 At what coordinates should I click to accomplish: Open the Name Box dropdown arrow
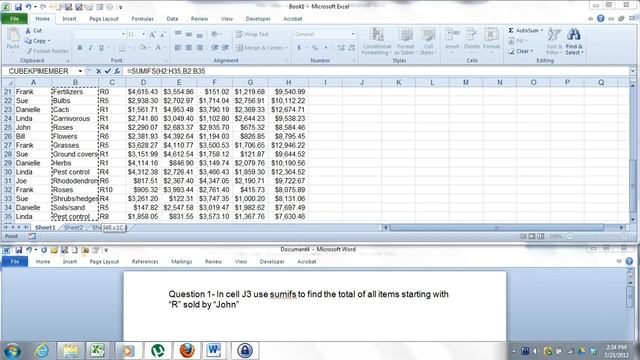click(80, 71)
